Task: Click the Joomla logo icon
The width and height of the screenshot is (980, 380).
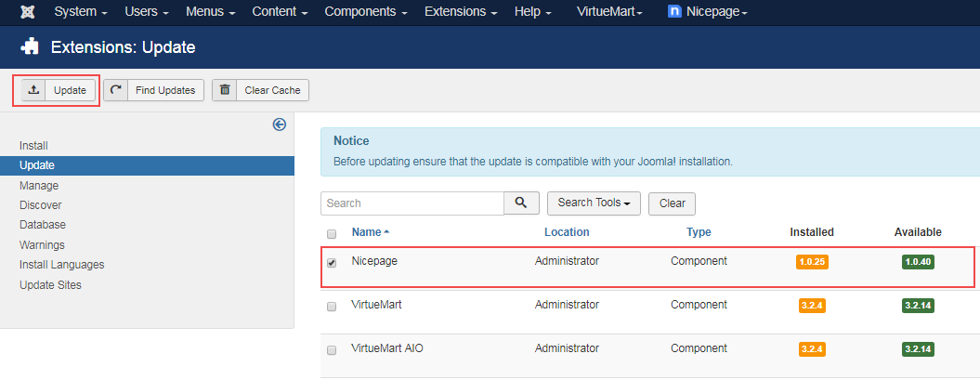Action: click(28, 12)
